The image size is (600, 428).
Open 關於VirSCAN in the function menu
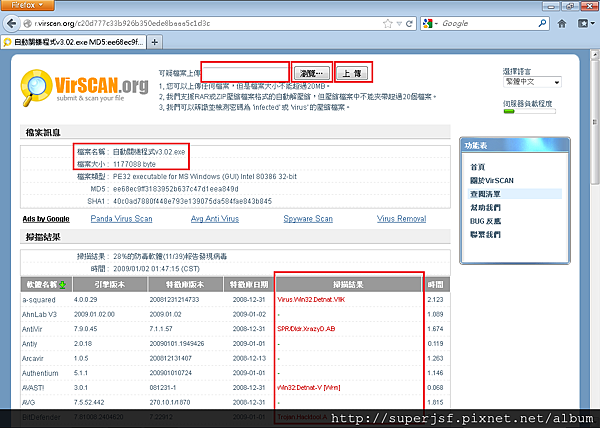(492, 180)
